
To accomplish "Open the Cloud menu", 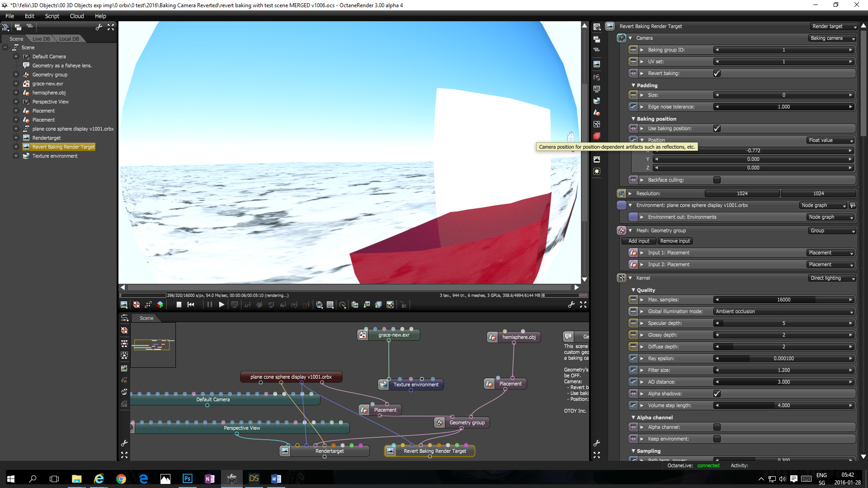I will (77, 16).
